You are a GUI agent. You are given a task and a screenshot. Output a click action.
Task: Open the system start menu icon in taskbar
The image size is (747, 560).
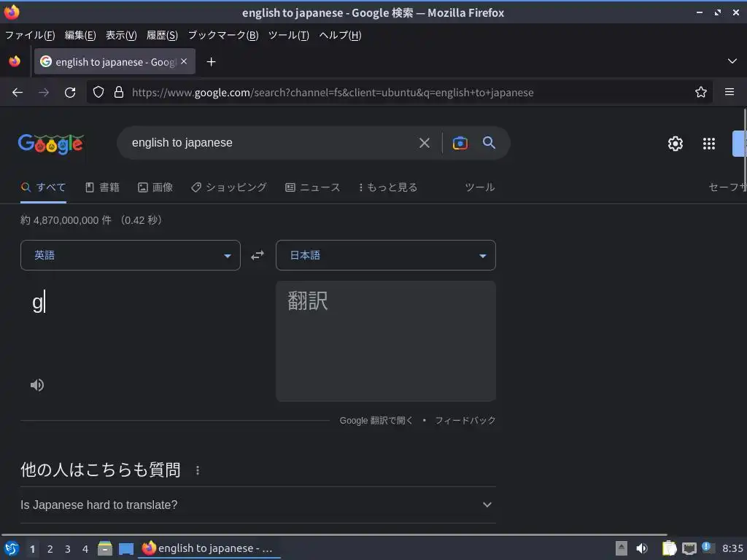click(12, 548)
